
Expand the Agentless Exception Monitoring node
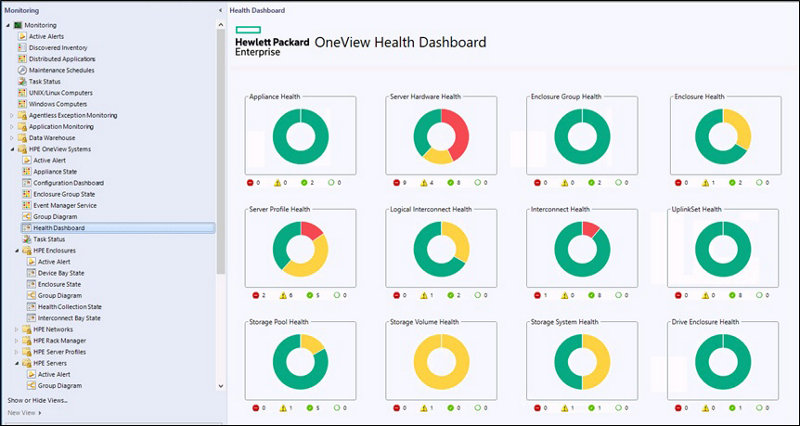(x=11, y=115)
